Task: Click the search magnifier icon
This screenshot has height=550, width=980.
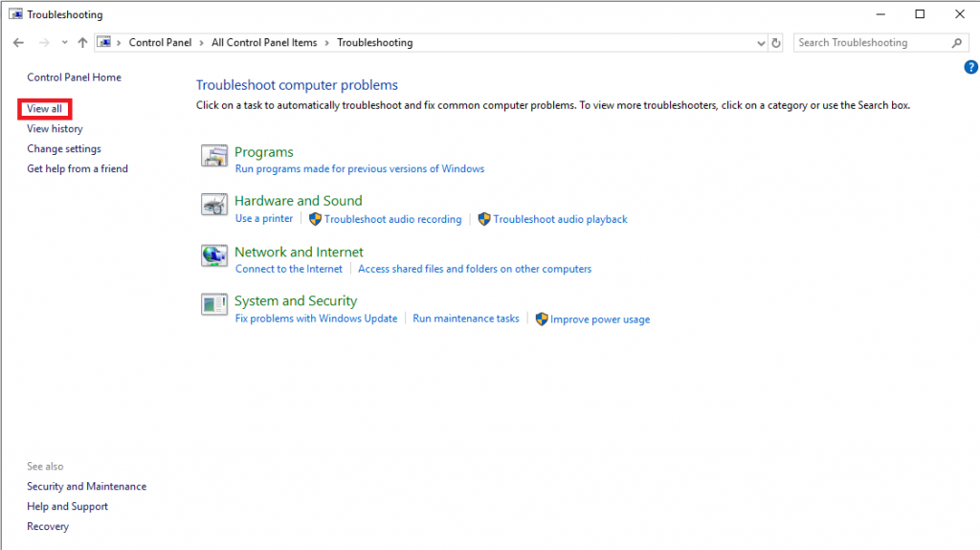Action: pyautogui.click(x=957, y=42)
